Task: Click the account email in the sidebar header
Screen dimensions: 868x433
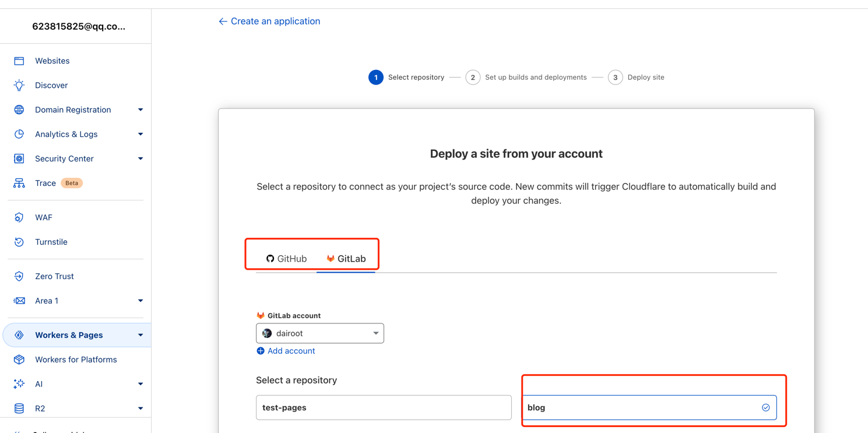Action: [79, 26]
